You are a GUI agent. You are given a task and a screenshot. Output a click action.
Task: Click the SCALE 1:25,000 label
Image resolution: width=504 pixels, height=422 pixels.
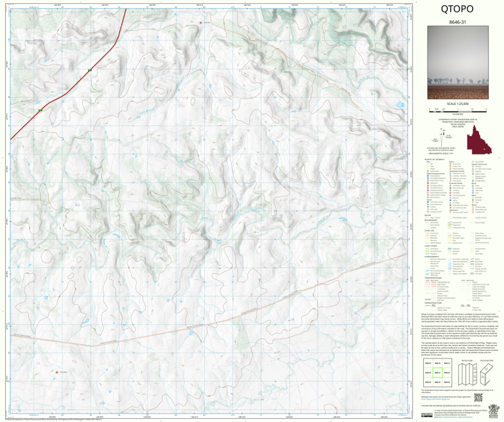click(x=457, y=104)
